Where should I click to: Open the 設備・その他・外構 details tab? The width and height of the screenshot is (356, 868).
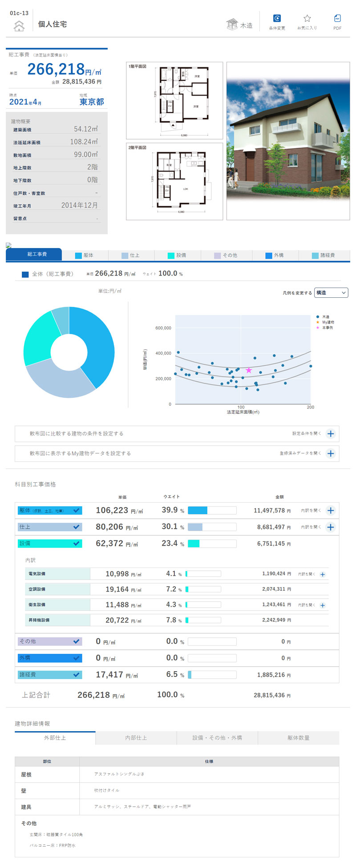pos(217,738)
